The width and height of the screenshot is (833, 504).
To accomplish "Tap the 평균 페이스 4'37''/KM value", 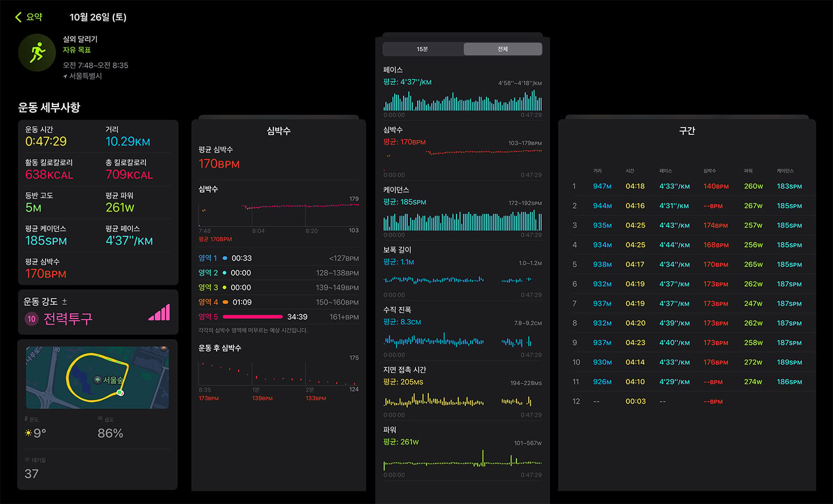I will (129, 241).
